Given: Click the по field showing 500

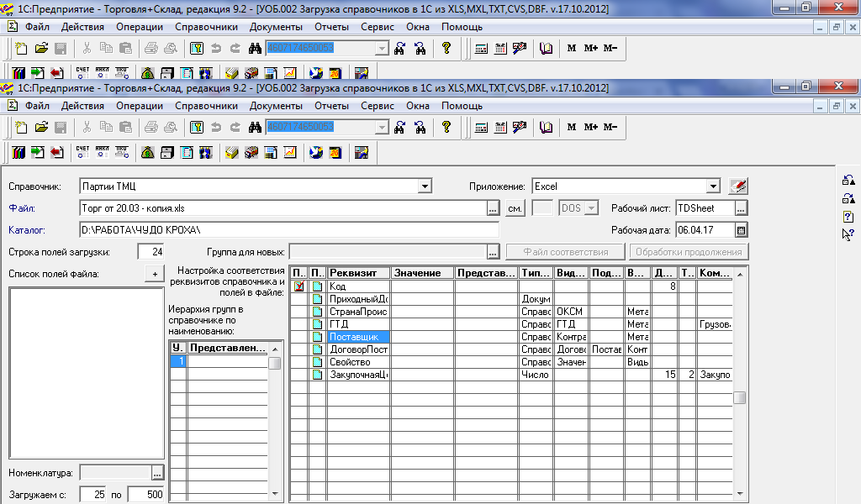Looking at the screenshot, I should point(146,495).
